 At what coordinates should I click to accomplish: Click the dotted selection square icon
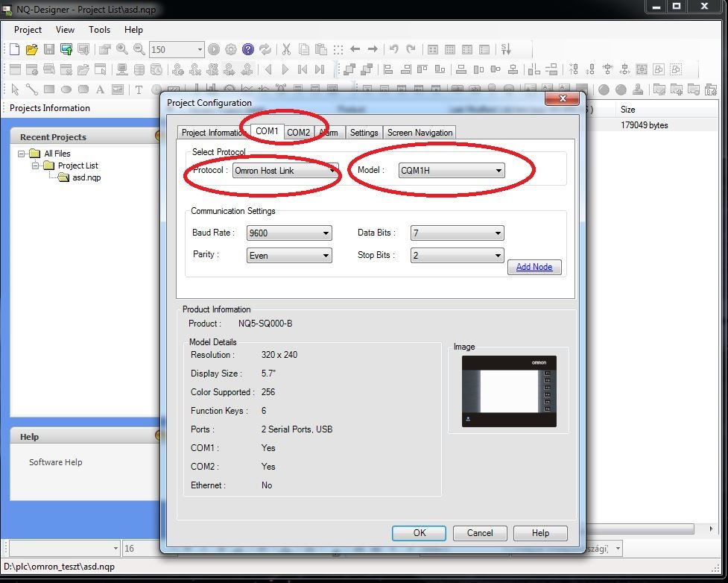click(338, 49)
